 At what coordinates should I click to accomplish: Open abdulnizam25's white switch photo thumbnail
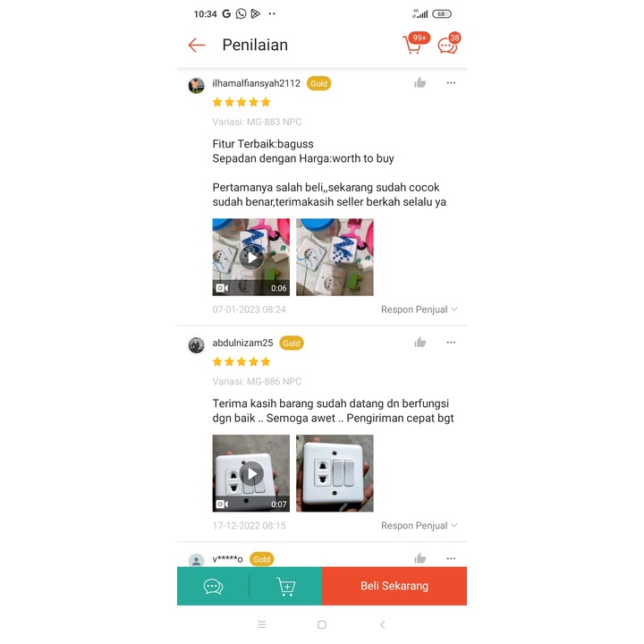point(335,473)
